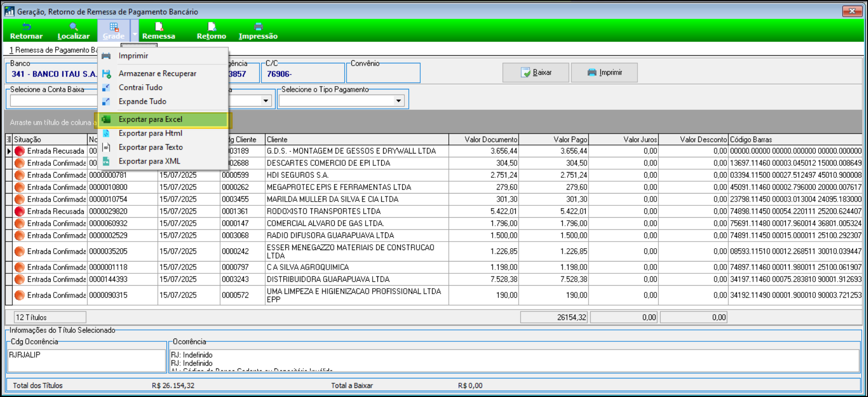The height and width of the screenshot is (397, 868).
Task: Sort by Valor Documento column header
Action: (483, 139)
